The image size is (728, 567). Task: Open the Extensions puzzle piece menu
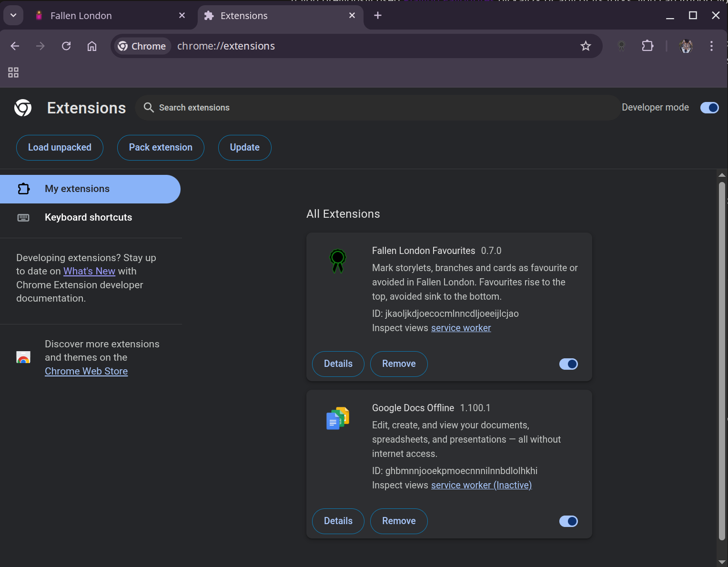pyautogui.click(x=647, y=46)
